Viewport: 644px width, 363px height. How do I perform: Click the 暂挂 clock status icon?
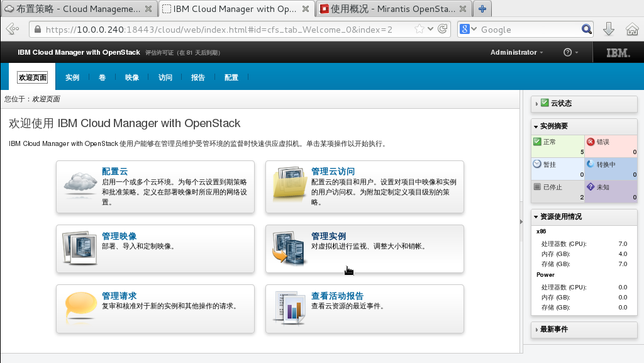pyautogui.click(x=537, y=164)
